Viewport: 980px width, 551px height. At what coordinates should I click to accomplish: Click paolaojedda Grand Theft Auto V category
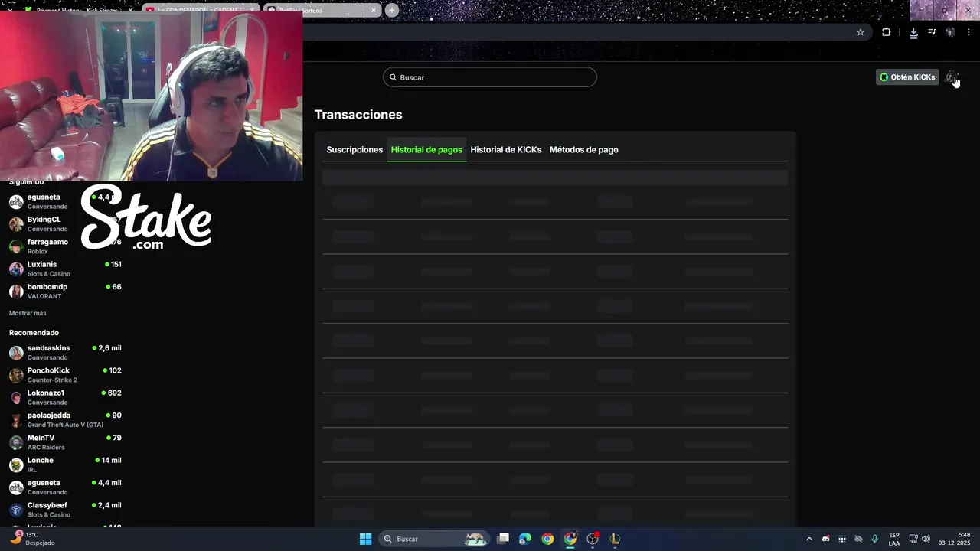[65, 425]
